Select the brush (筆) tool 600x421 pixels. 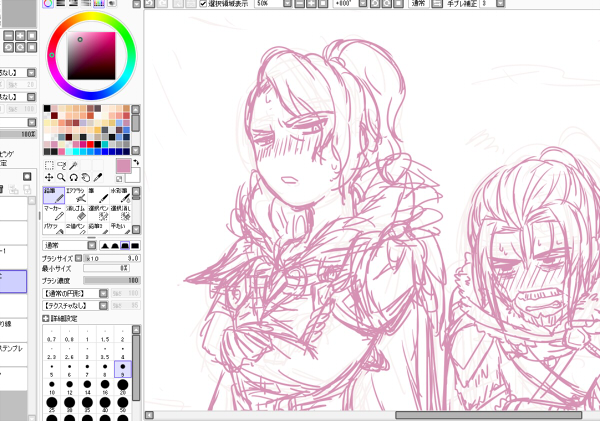(x=98, y=195)
